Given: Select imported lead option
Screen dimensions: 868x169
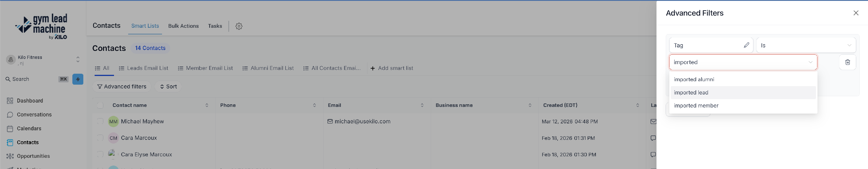Looking at the screenshot, I should [743, 92].
